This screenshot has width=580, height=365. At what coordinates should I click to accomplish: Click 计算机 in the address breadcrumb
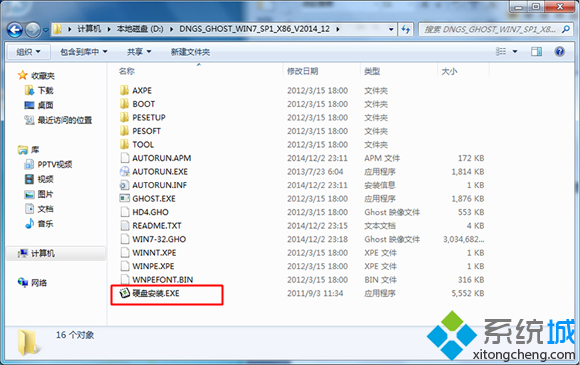(89, 29)
